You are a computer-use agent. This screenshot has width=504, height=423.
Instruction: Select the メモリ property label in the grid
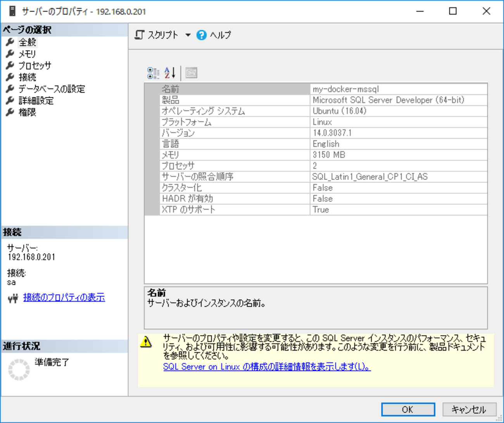coord(170,155)
